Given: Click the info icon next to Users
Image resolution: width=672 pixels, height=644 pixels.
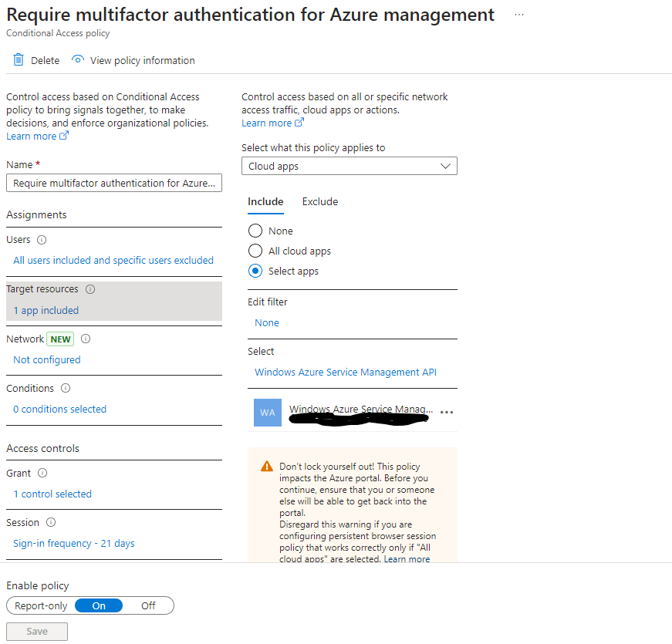Looking at the screenshot, I should (40, 239).
